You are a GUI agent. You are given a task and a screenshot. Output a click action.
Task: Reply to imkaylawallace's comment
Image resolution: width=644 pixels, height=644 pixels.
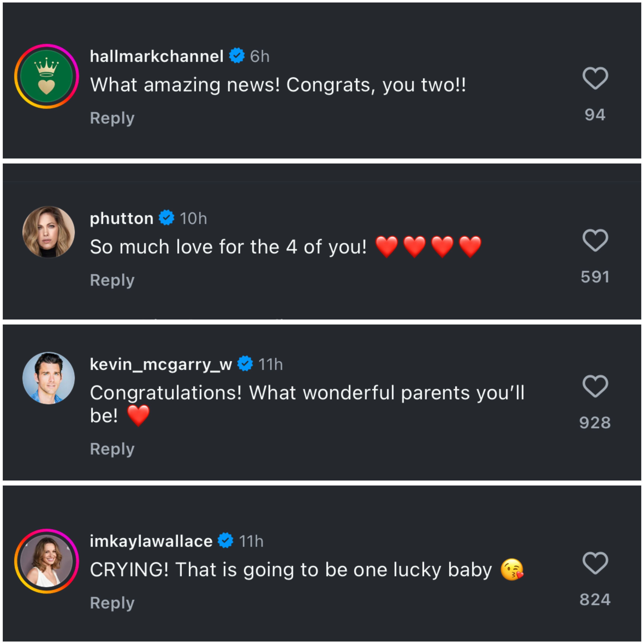[x=112, y=603]
